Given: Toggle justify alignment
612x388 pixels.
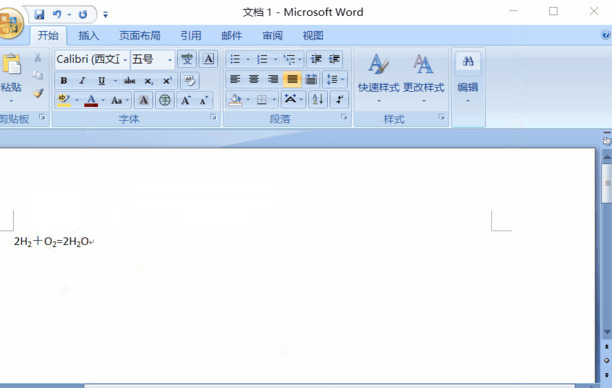Looking at the screenshot, I should point(292,80).
